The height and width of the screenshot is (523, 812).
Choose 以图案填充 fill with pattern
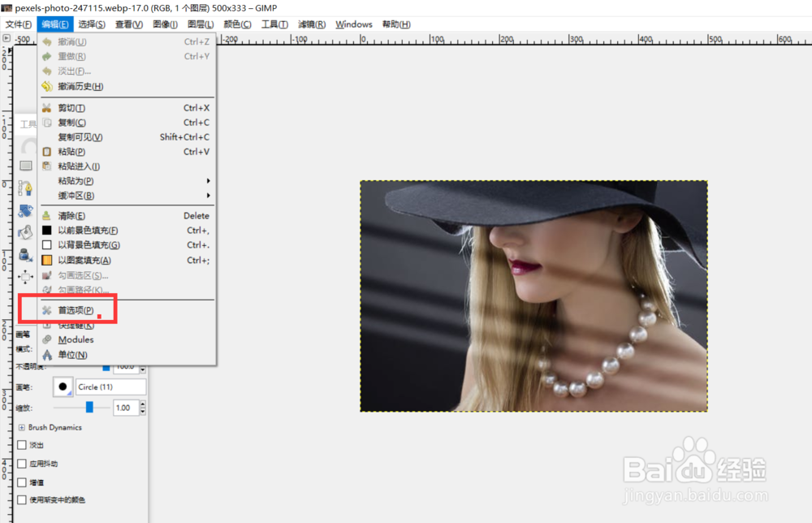(127, 260)
